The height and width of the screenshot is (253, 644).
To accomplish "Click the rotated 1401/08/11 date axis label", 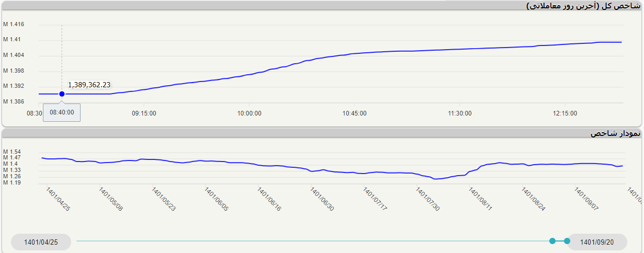I will (x=481, y=199).
